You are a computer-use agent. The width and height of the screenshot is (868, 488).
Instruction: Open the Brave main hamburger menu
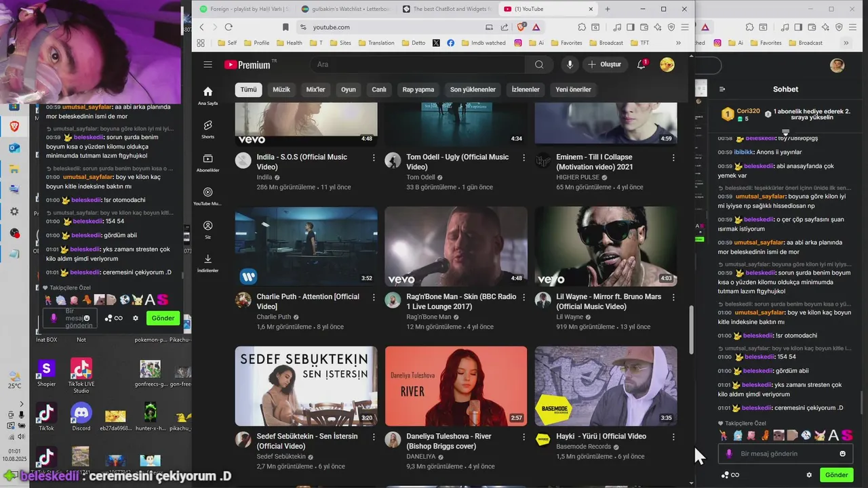pos(685,27)
